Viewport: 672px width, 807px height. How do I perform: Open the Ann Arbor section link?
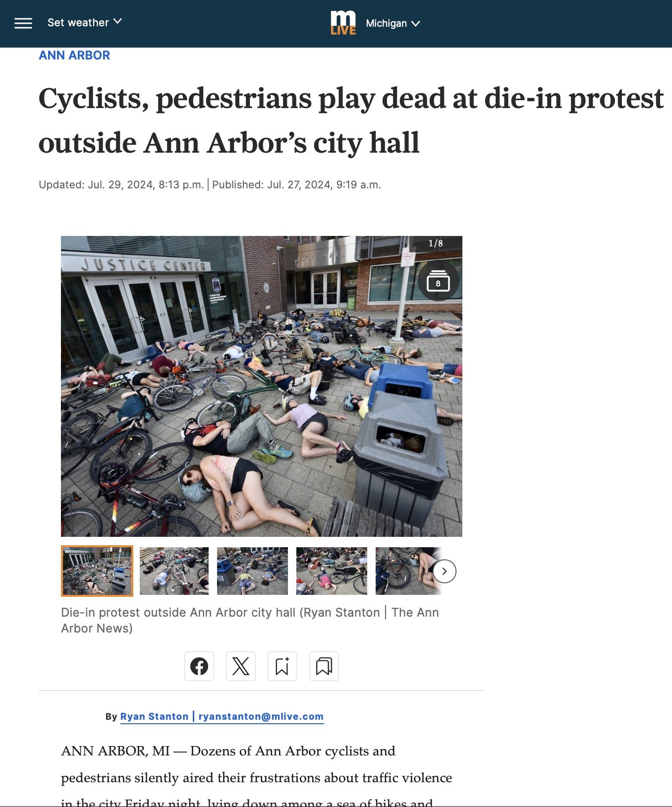point(74,56)
